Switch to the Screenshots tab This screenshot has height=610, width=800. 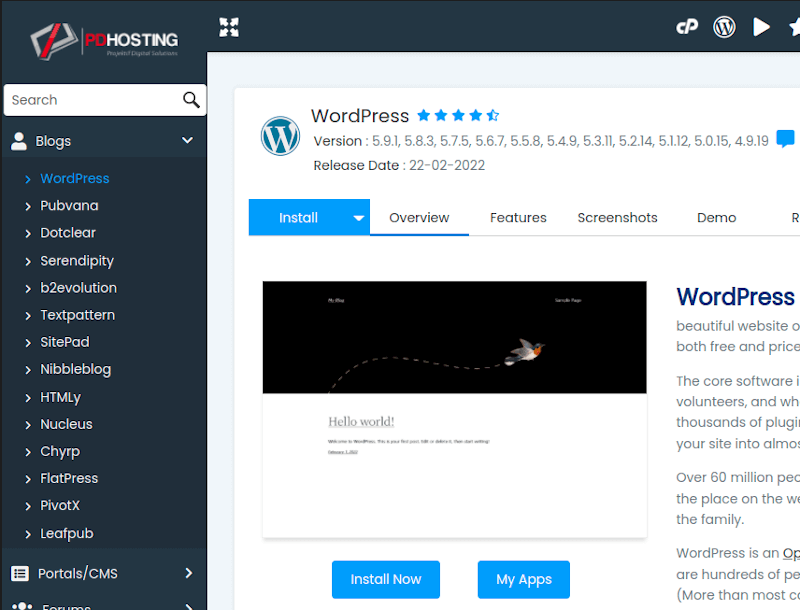(617, 217)
